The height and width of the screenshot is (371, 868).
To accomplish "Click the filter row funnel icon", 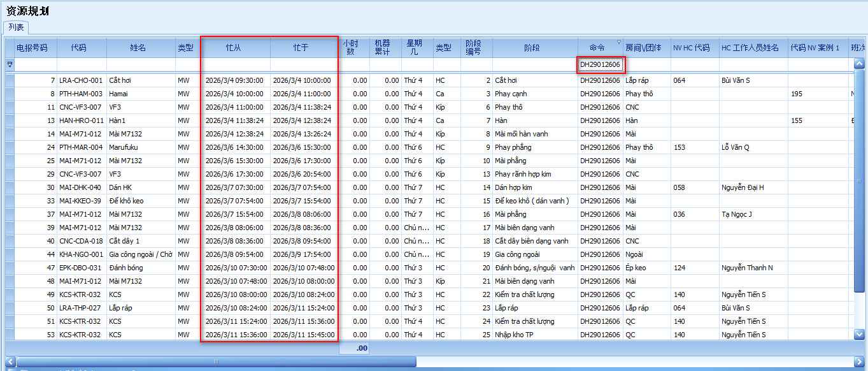I will (9, 64).
